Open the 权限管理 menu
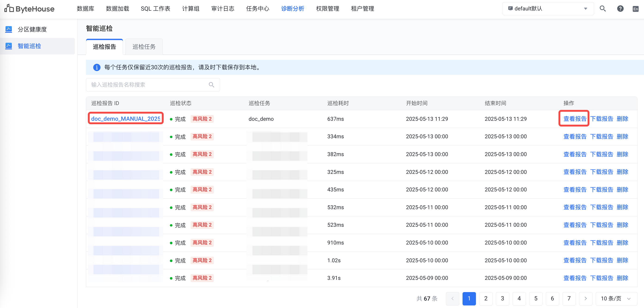This screenshot has height=308, width=644. 328,9
